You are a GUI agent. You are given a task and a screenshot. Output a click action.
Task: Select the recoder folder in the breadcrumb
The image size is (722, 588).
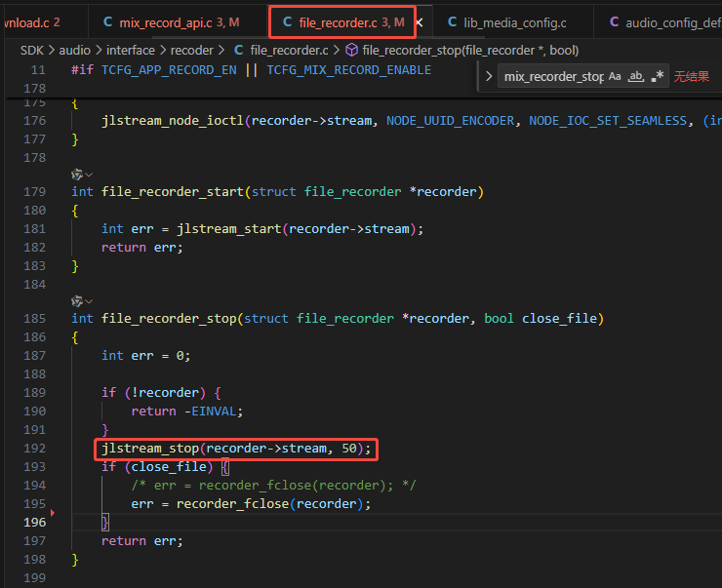tap(192, 50)
